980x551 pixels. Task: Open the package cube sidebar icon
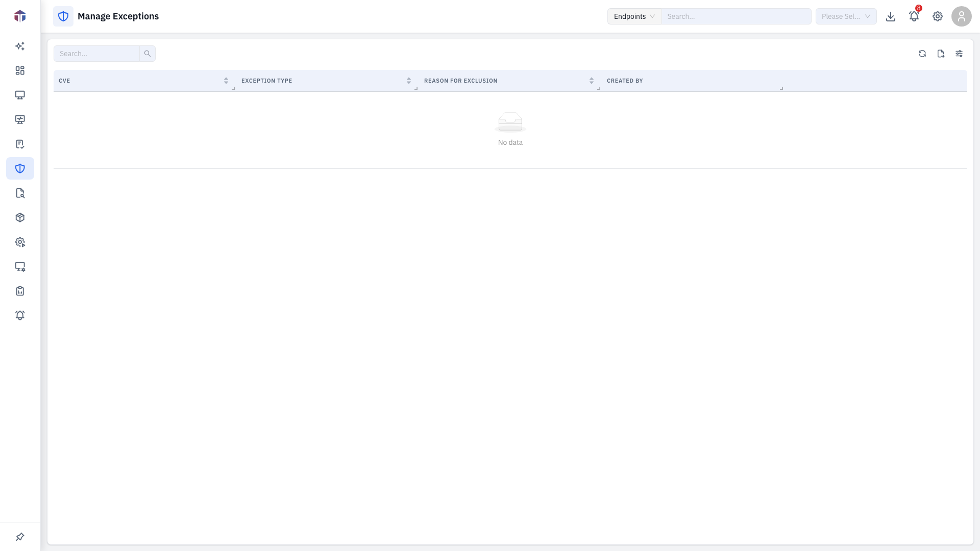(20, 217)
